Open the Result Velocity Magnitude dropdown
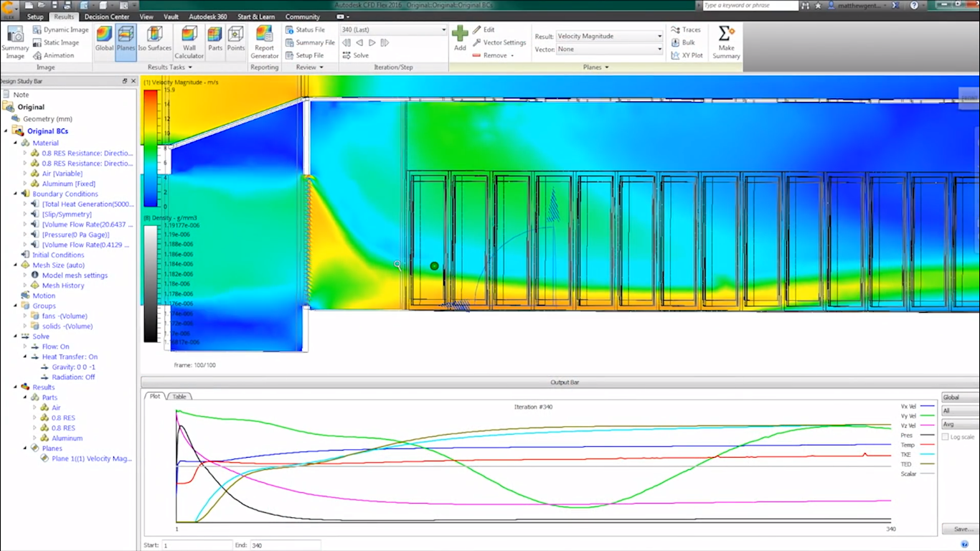 (x=610, y=36)
